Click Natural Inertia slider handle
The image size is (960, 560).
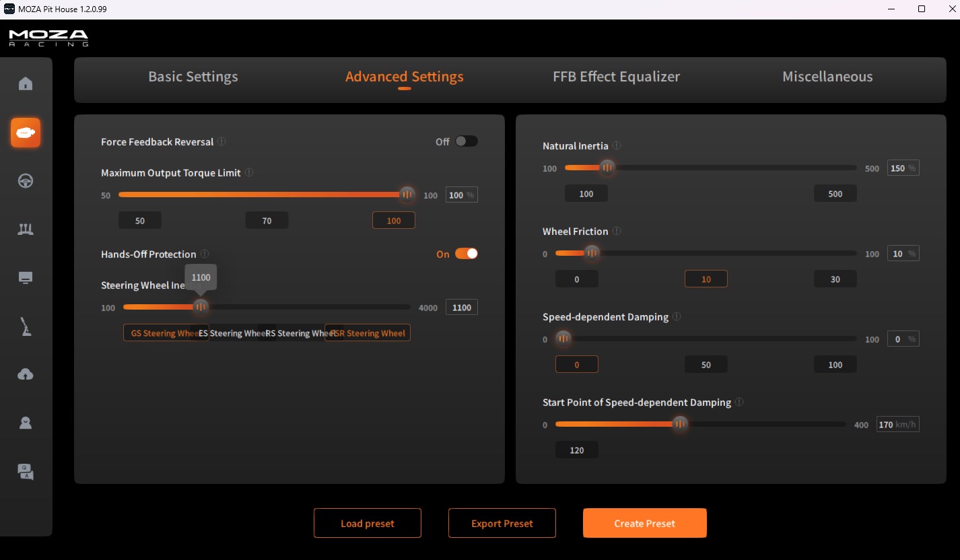(607, 167)
